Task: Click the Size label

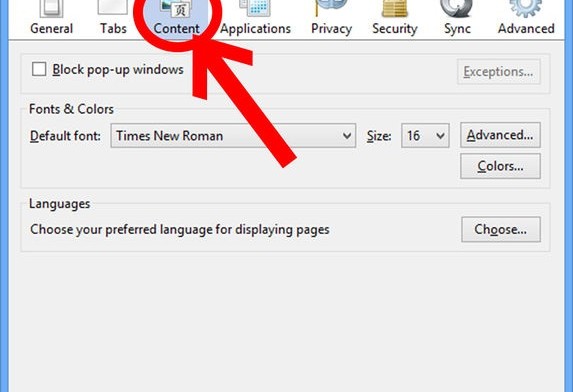Action: coord(379,136)
